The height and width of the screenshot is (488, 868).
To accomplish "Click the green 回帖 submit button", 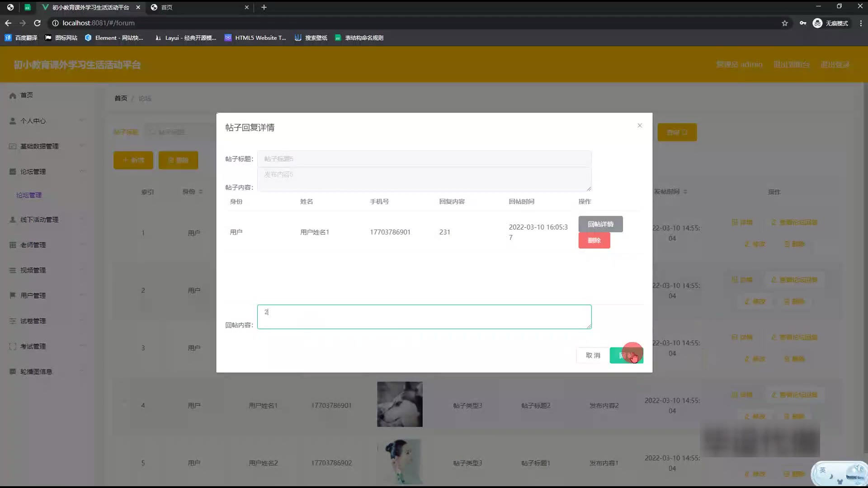I will (626, 356).
